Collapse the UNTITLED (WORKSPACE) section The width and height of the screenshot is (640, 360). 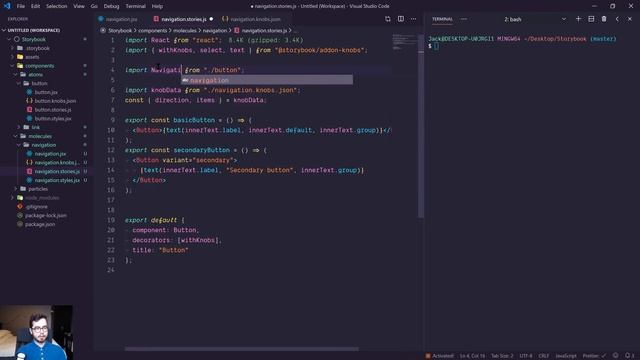33,30
